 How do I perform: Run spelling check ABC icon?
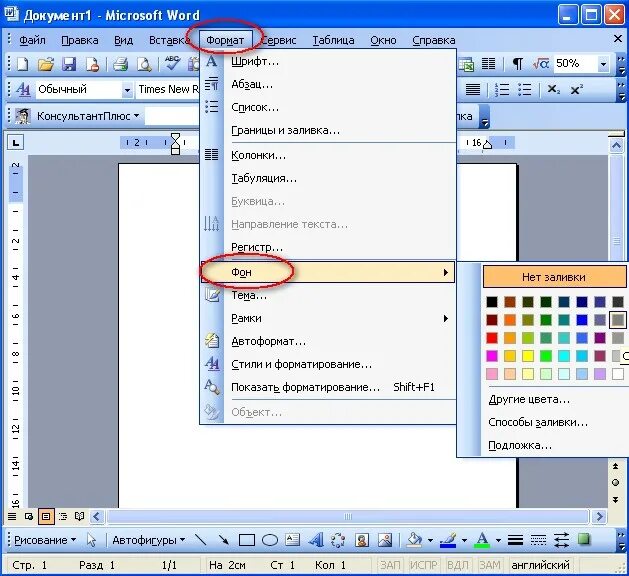coord(172,63)
